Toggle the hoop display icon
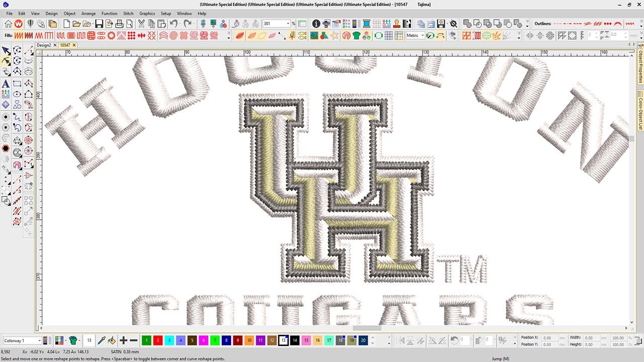 [x=378, y=36]
